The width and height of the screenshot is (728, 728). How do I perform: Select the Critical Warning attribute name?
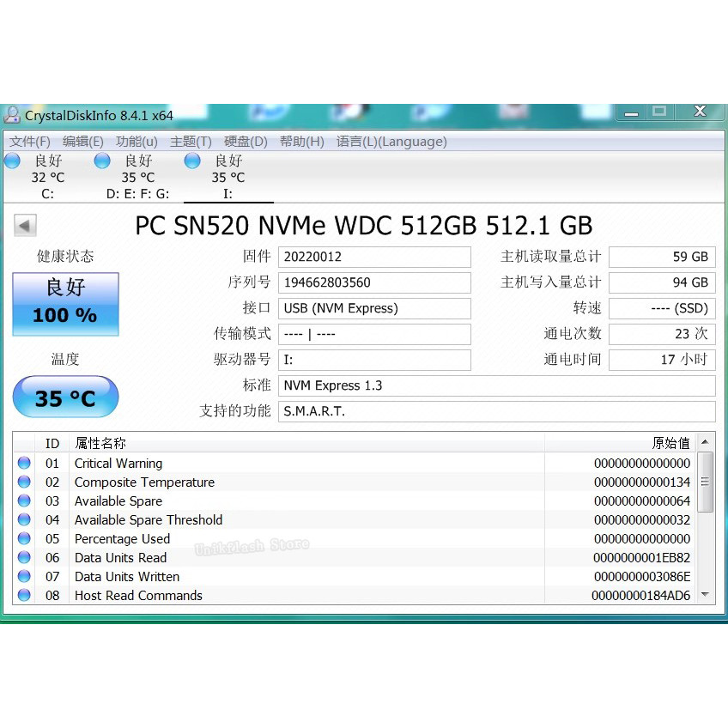coord(118,464)
